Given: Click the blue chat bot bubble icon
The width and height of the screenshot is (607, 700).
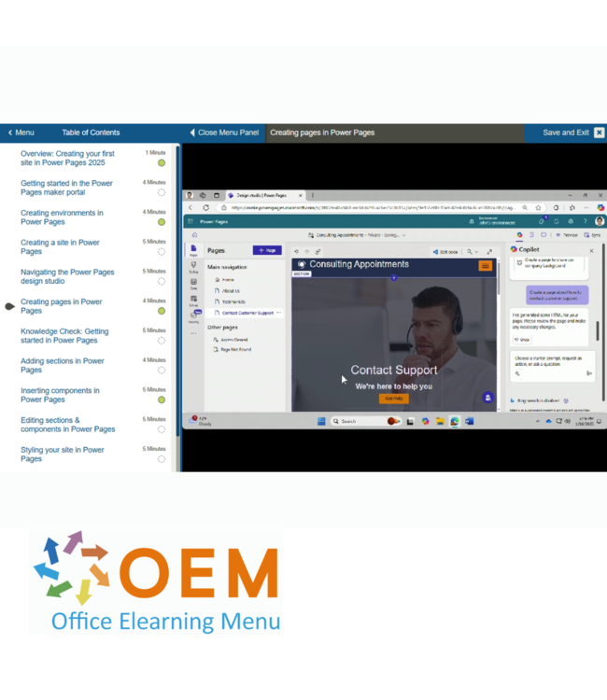Looking at the screenshot, I should [487, 398].
